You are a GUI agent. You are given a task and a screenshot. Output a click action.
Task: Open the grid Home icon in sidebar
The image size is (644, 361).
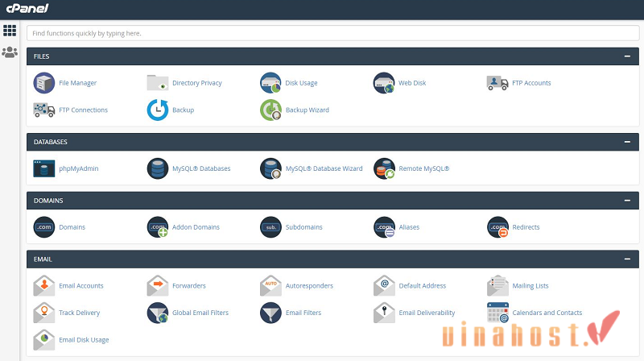(10, 31)
